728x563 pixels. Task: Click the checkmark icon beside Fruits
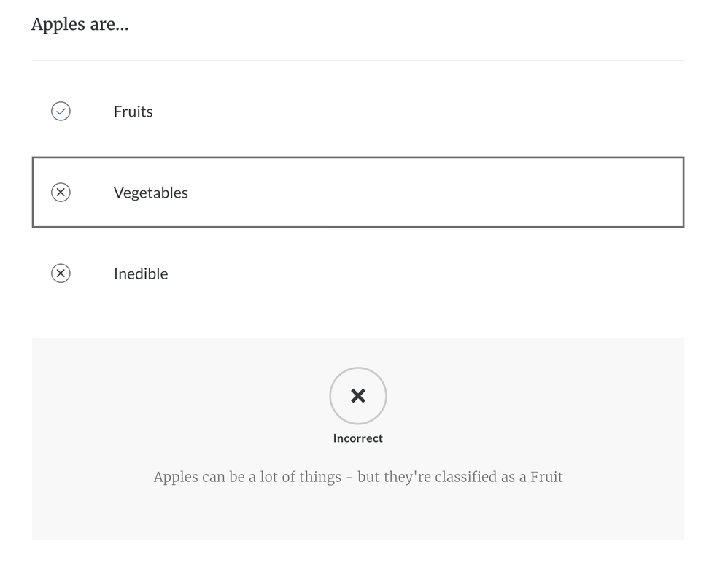(x=61, y=112)
